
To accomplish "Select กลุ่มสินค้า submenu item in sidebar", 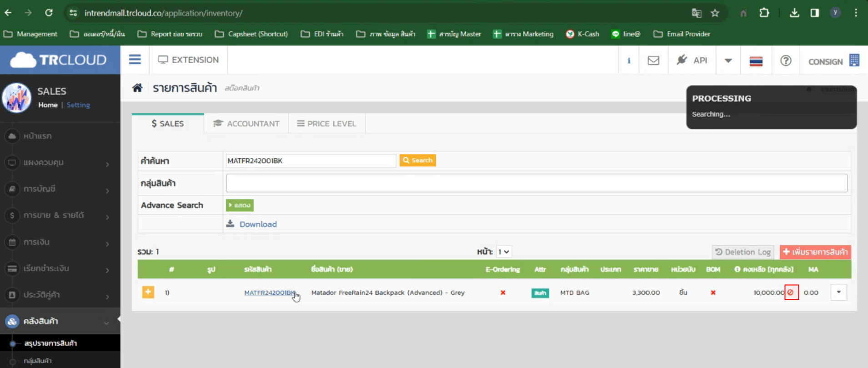I will [x=38, y=360].
